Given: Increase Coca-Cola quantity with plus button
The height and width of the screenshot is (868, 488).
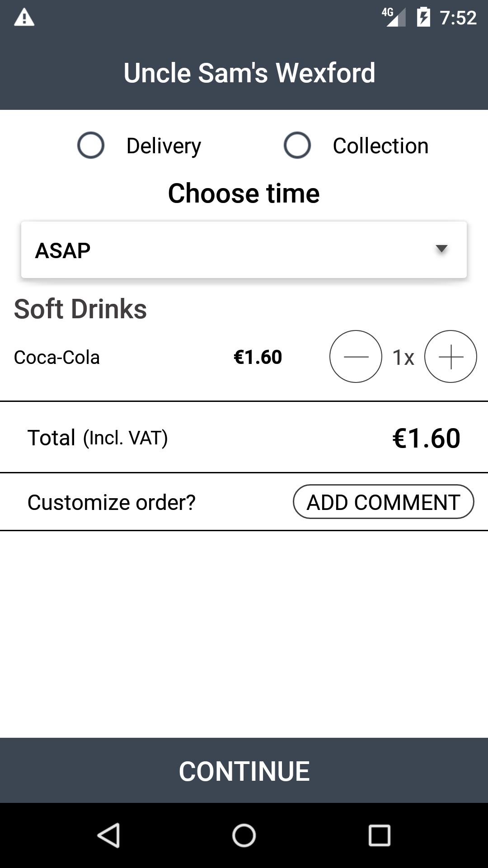Looking at the screenshot, I should (450, 357).
